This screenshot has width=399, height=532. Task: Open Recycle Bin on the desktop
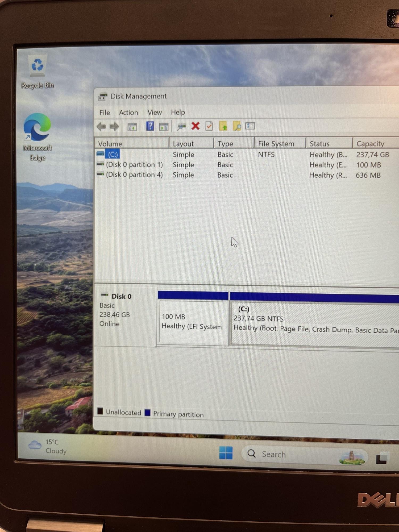point(38,72)
